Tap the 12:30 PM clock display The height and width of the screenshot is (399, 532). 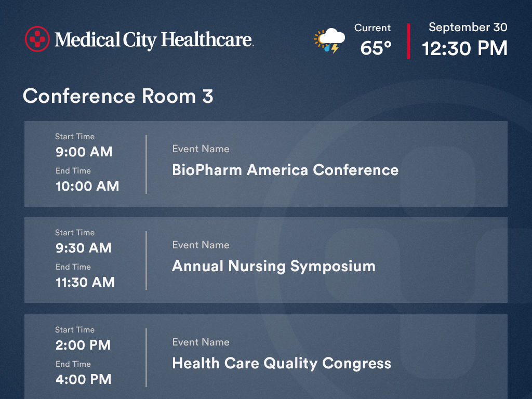point(464,48)
